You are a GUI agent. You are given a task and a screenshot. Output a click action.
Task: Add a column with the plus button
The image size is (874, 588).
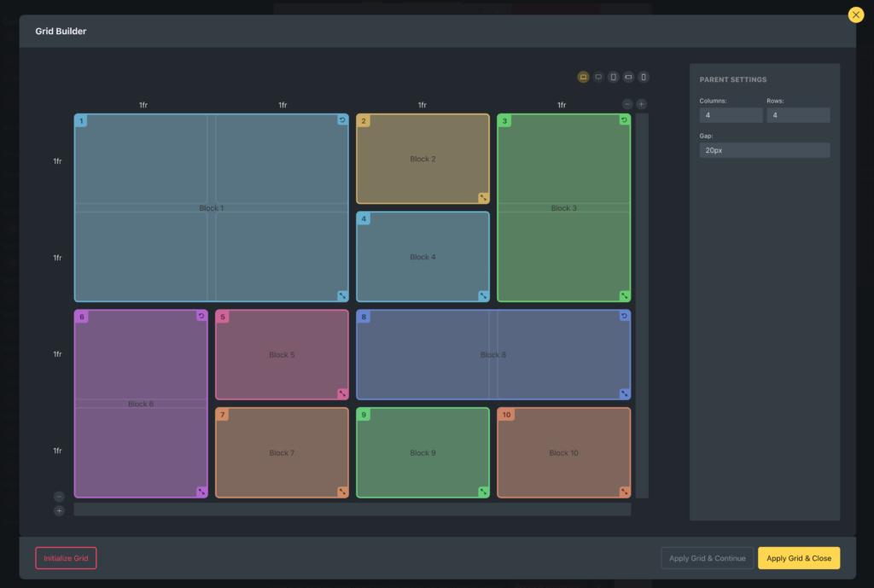click(642, 104)
